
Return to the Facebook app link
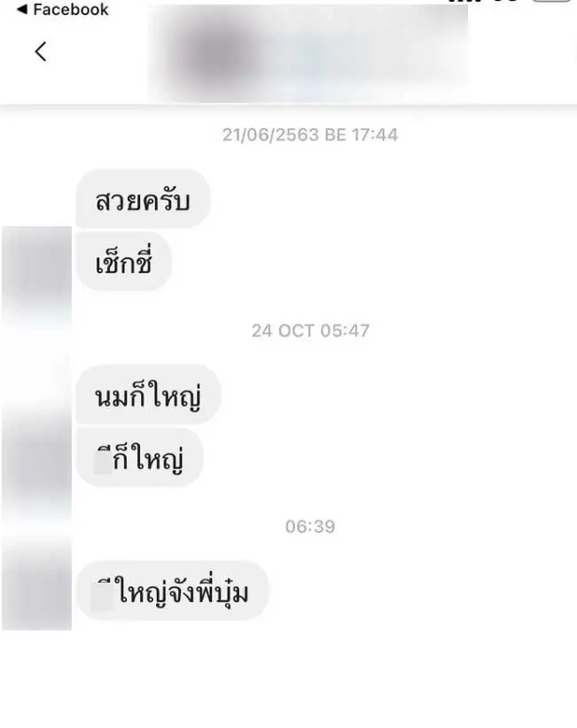click(63, 9)
